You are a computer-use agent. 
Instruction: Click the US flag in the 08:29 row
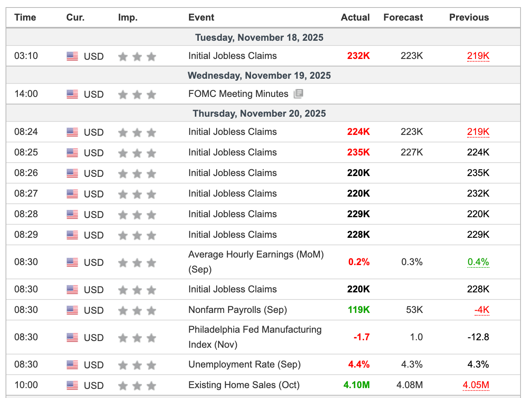[72, 235]
